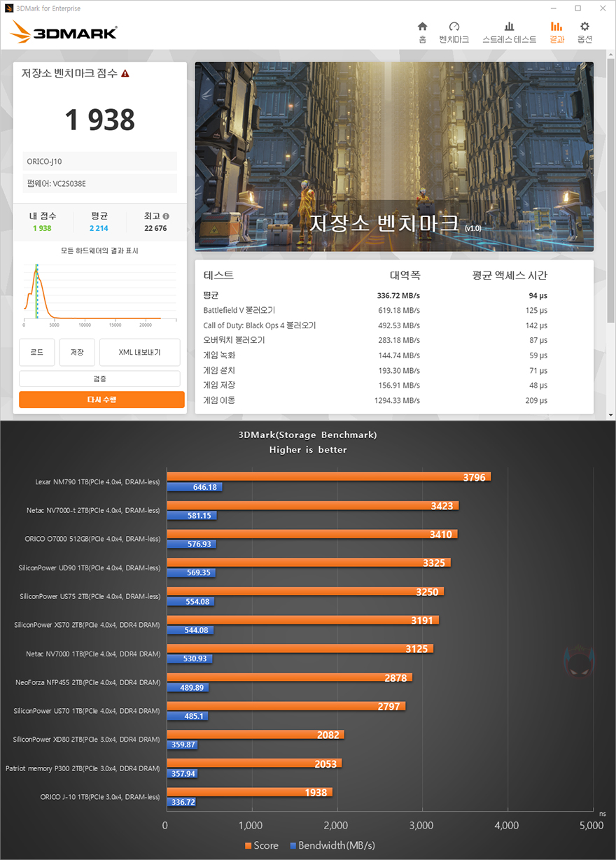Click the info icon next to 최고

pyautogui.click(x=166, y=216)
